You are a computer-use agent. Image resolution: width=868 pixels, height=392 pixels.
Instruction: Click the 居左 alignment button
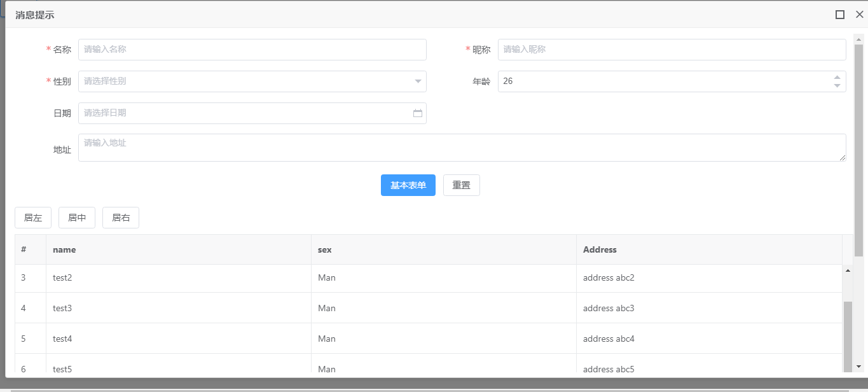coord(33,217)
